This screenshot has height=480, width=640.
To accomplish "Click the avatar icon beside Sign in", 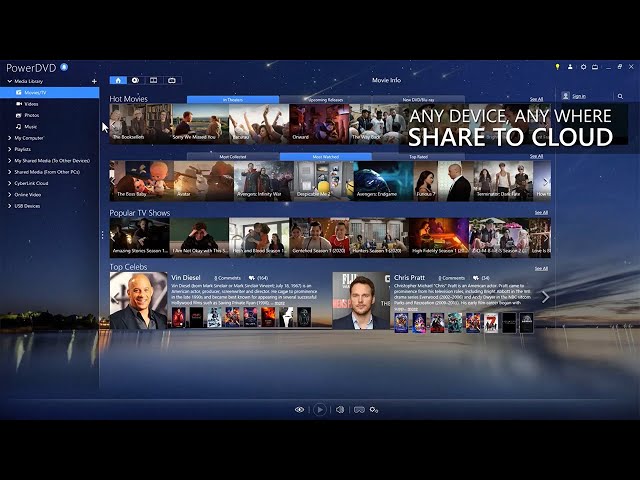I will (x=565, y=96).
